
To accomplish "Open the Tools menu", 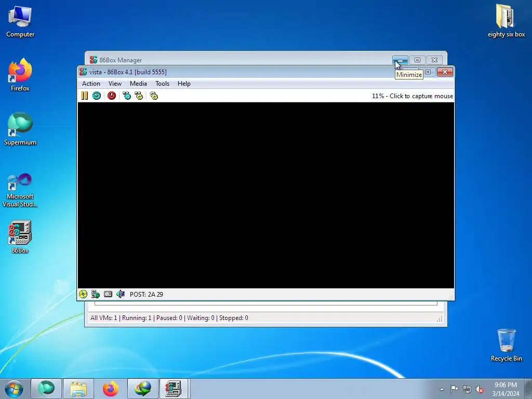I will pyautogui.click(x=162, y=84).
